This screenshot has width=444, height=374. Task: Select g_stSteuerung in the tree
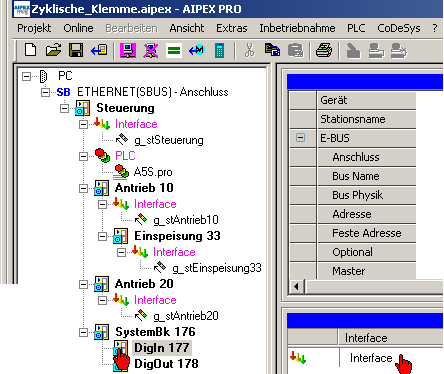[169, 140]
